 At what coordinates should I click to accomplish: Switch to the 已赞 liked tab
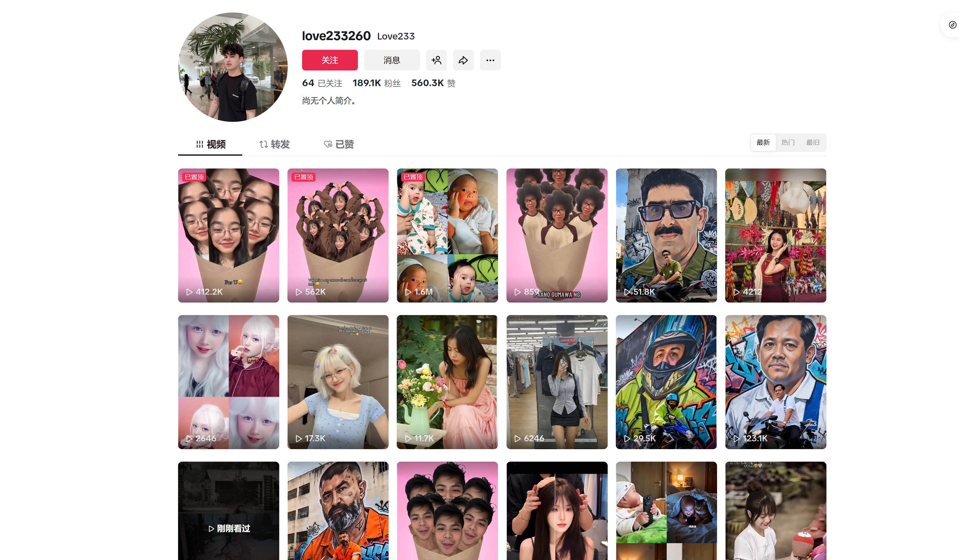pyautogui.click(x=339, y=144)
